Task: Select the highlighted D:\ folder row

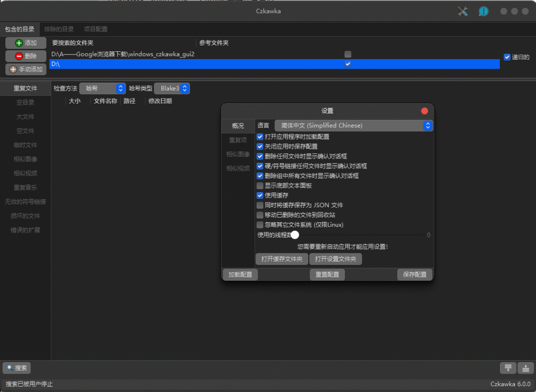Action: click(x=274, y=64)
